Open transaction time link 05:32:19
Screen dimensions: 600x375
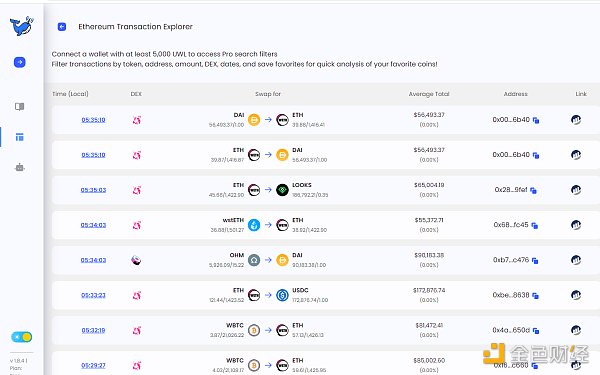click(93, 330)
